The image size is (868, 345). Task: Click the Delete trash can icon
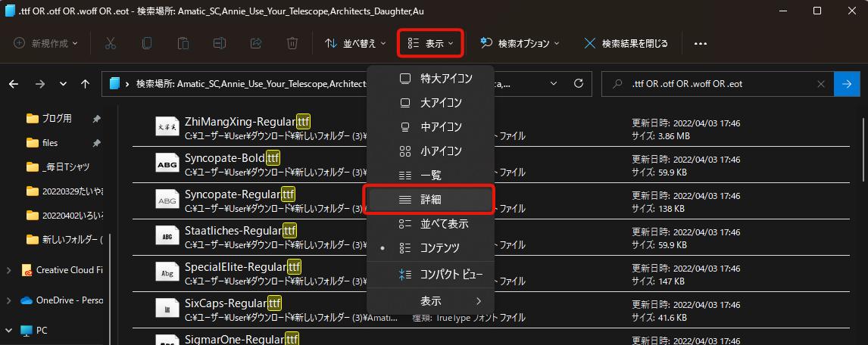[292, 43]
